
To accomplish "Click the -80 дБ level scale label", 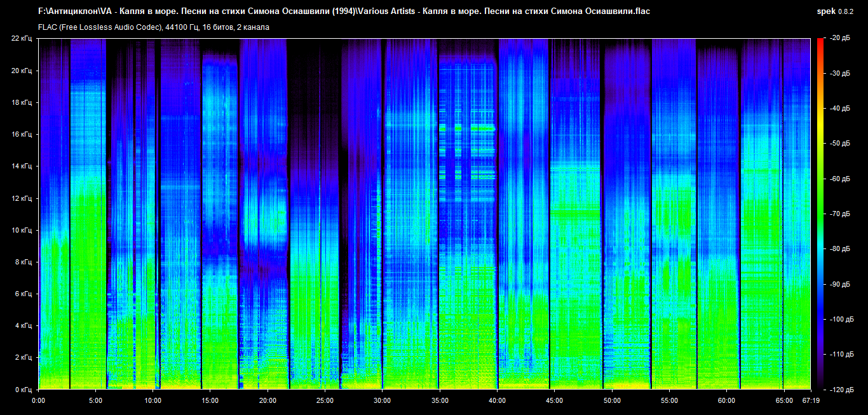I will point(841,249).
